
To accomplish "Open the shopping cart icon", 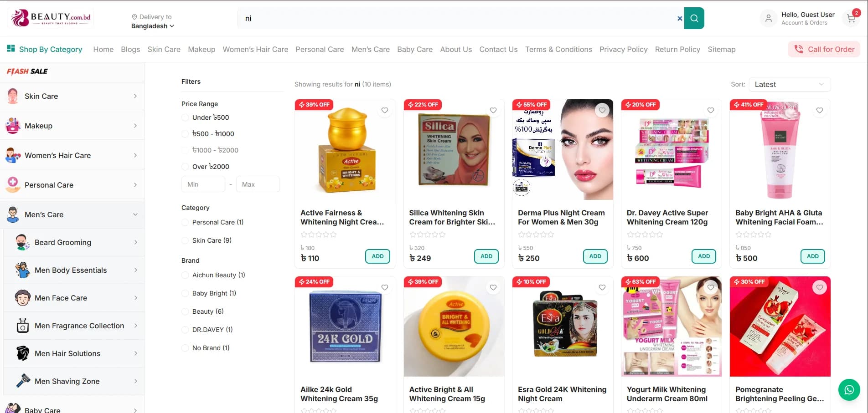I will click(851, 18).
